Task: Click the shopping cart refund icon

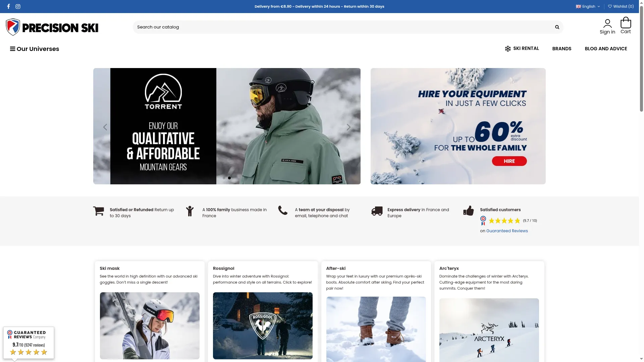Action: [98, 211]
